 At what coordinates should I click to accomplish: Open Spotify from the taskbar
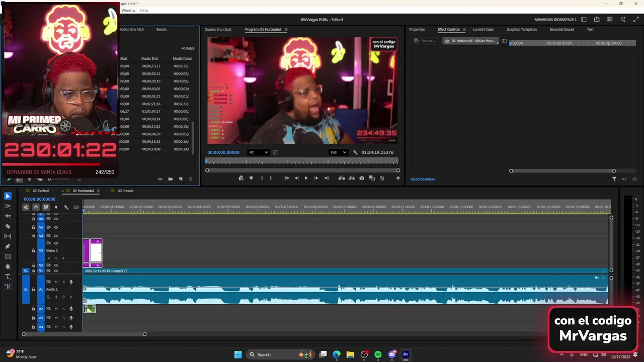point(378,354)
